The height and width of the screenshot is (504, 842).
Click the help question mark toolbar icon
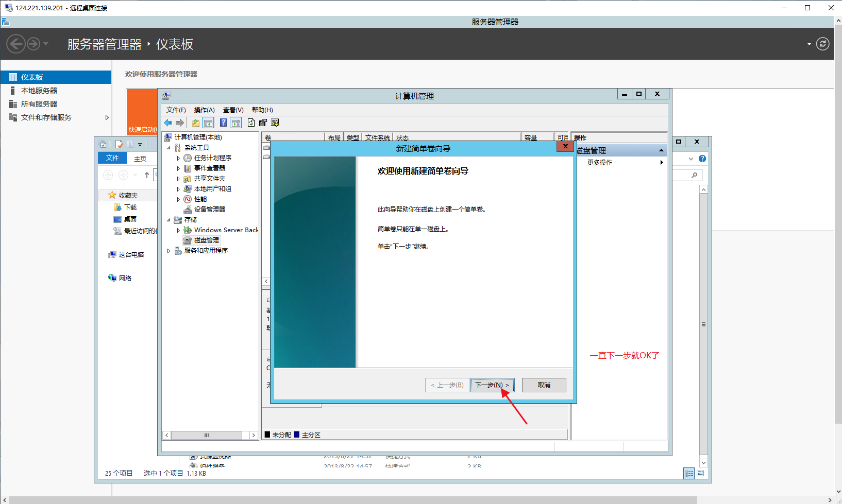click(x=223, y=123)
